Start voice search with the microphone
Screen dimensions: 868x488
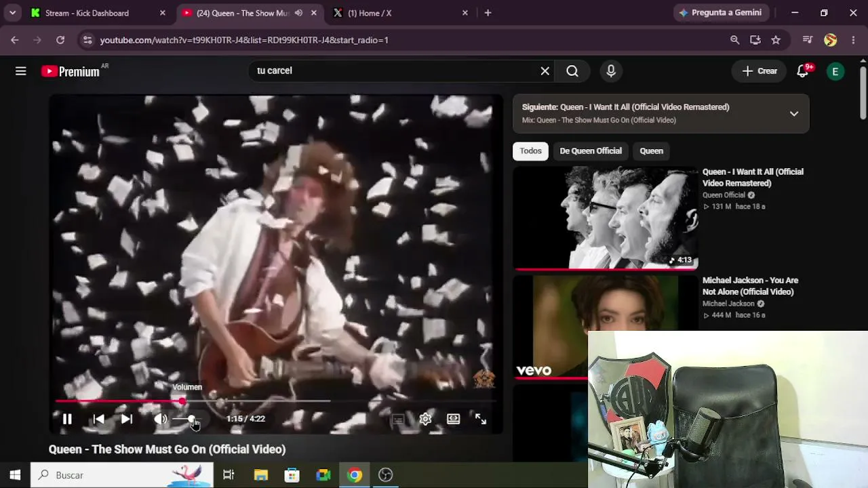coord(611,71)
